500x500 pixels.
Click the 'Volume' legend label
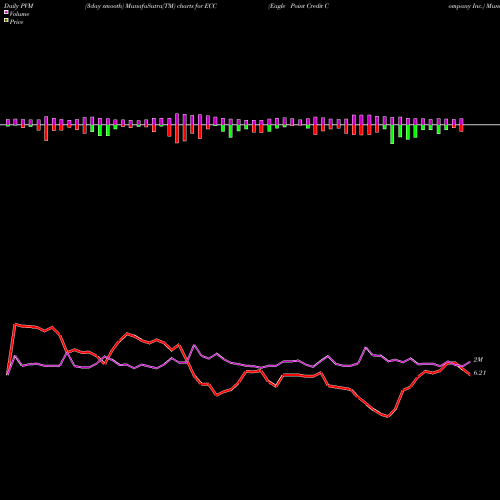(19, 14)
